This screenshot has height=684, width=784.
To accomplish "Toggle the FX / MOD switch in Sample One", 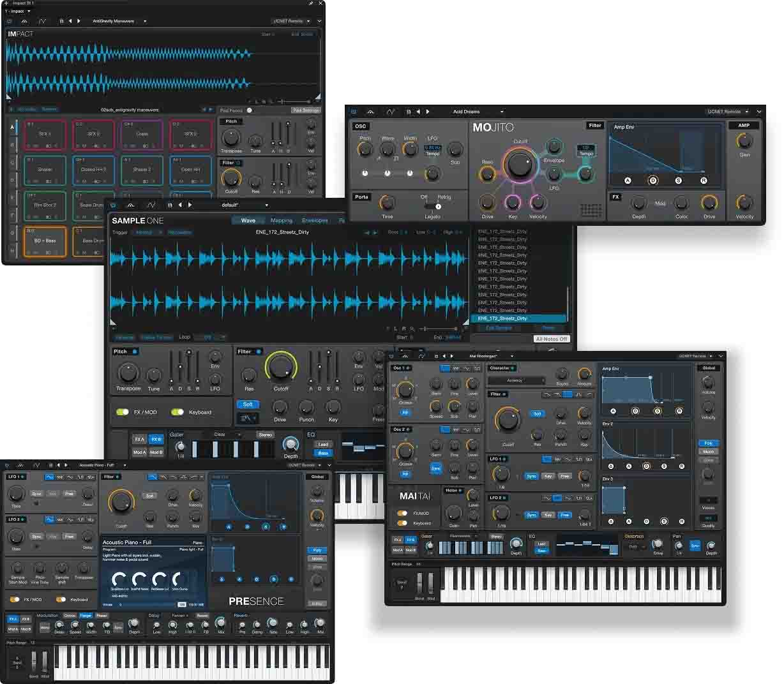I will [123, 412].
